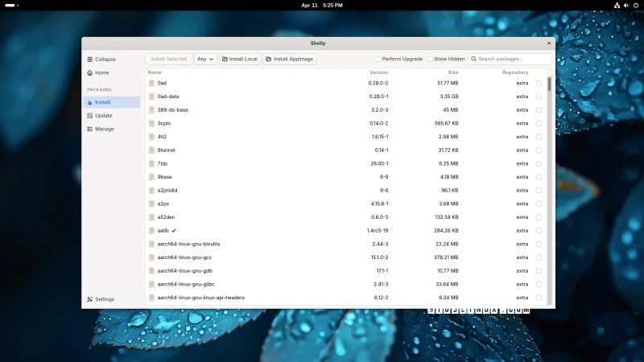Check the 7zip package checkbox
Screen dimensions: 644x362
[x=539, y=164]
